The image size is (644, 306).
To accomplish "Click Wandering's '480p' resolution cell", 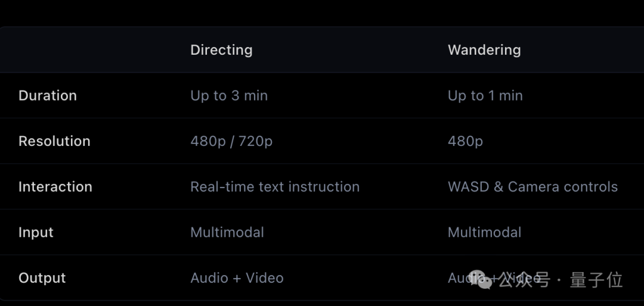I will tap(465, 141).
